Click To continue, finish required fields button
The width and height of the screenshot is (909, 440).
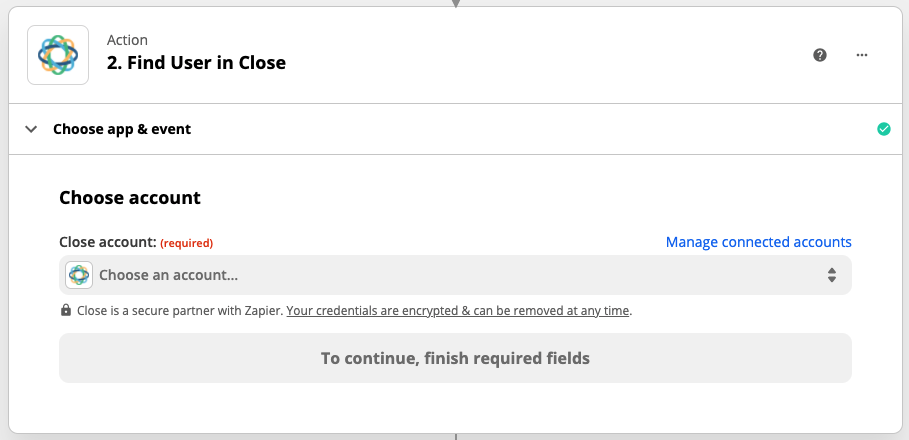point(455,358)
